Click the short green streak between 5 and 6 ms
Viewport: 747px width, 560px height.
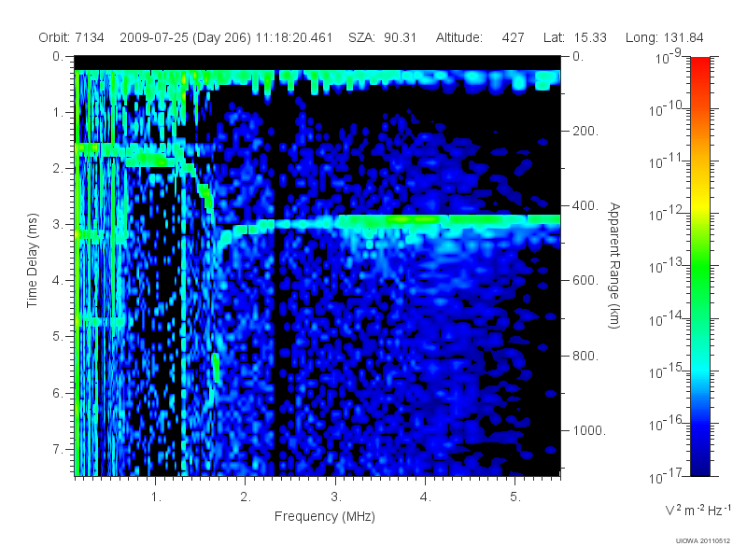click(217, 367)
